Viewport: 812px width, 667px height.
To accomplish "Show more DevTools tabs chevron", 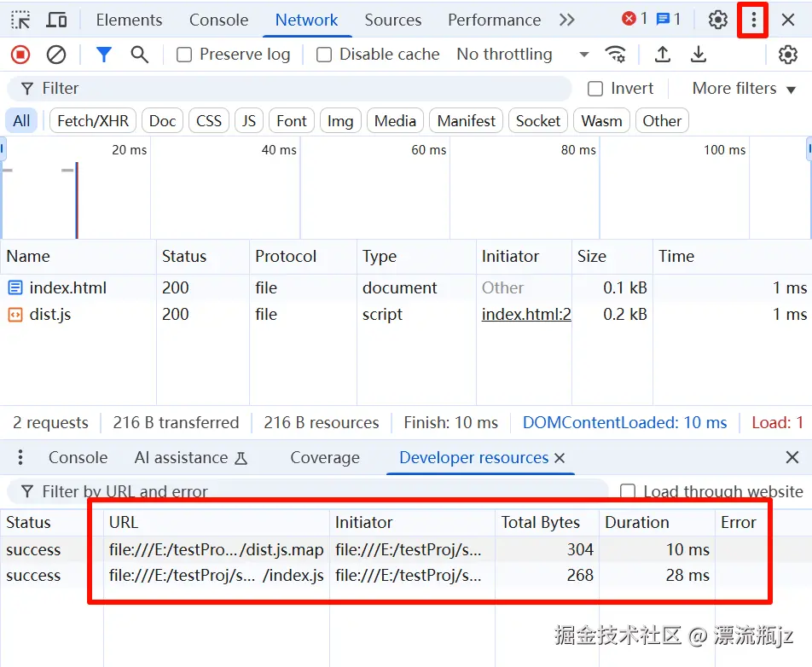I will point(567,20).
